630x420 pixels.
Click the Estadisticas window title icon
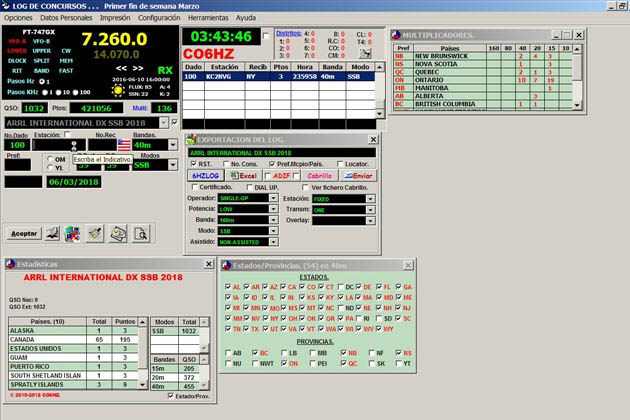pos(10,264)
